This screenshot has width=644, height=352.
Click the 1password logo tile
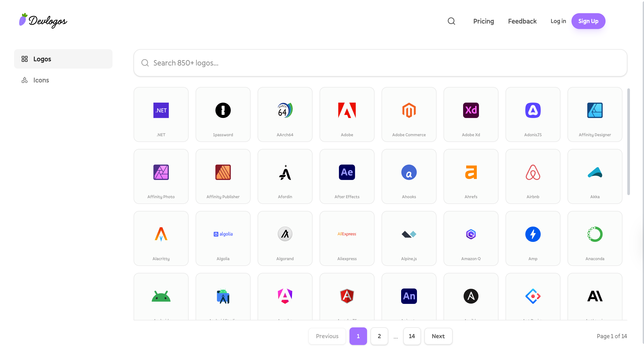223,114
